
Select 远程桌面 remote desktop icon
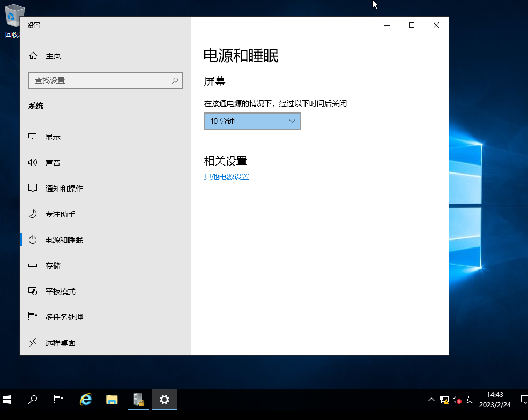[33, 343]
